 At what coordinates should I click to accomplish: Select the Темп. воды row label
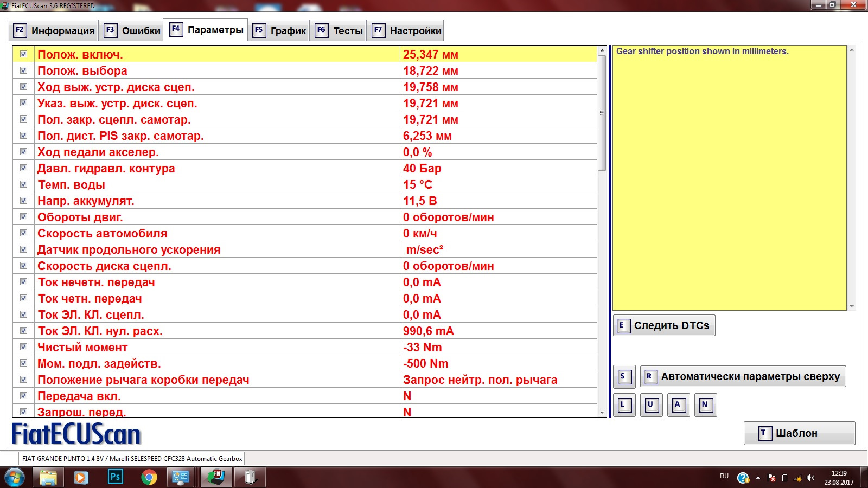pos(71,184)
